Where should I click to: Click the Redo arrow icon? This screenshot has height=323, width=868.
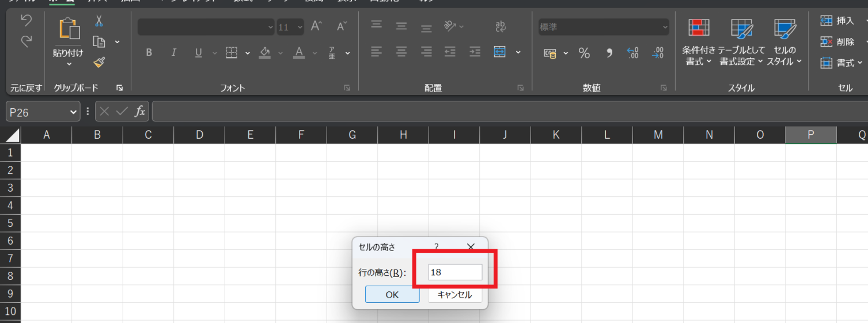point(26,41)
